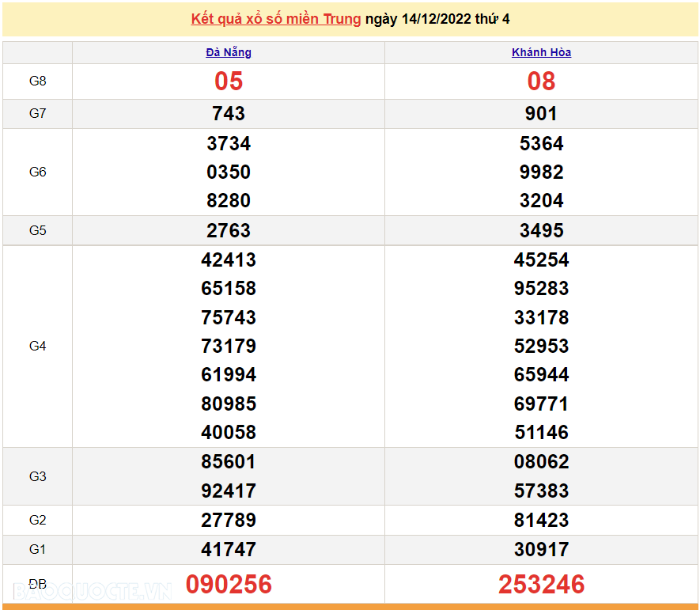
Task: Select number 901 under Khánh Hòa G7
Action: click(x=541, y=113)
